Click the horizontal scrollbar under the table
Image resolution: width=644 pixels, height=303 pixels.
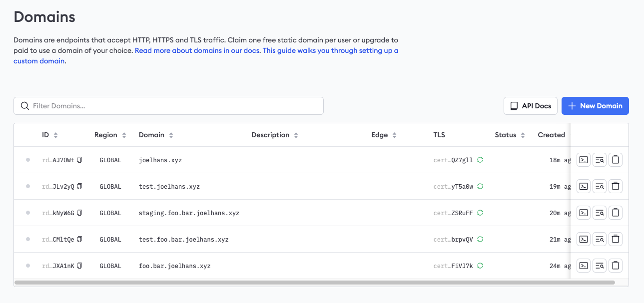coord(315,283)
